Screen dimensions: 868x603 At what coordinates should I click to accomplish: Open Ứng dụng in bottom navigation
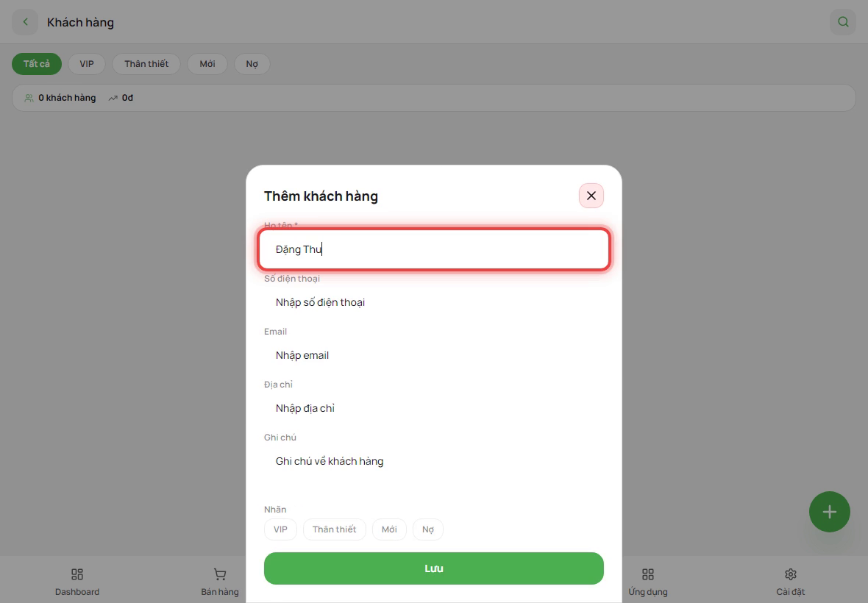647,582
